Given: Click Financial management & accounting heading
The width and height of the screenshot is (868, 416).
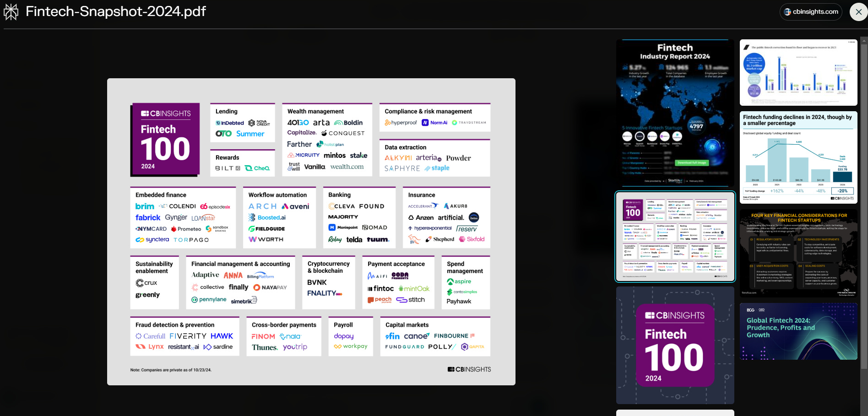Looking at the screenshot, I should [240, 264].
